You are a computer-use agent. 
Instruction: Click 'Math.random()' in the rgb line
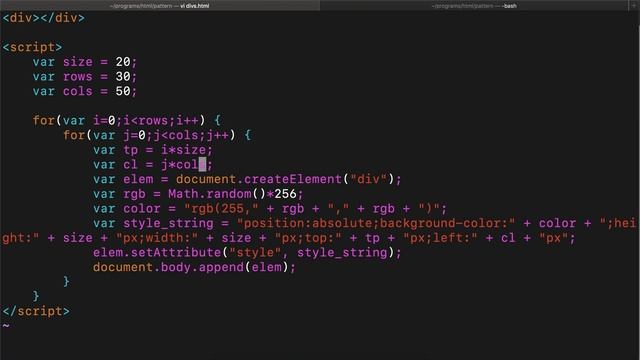[217, 194]
